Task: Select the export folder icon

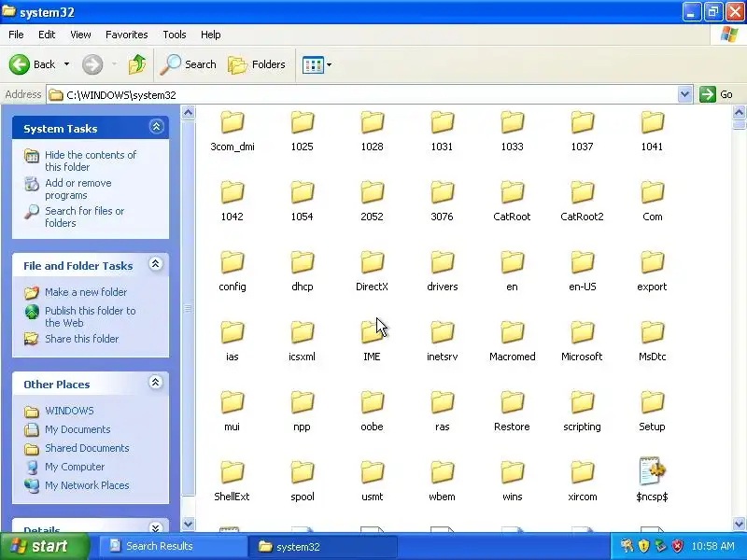Action: pos(652,263)
